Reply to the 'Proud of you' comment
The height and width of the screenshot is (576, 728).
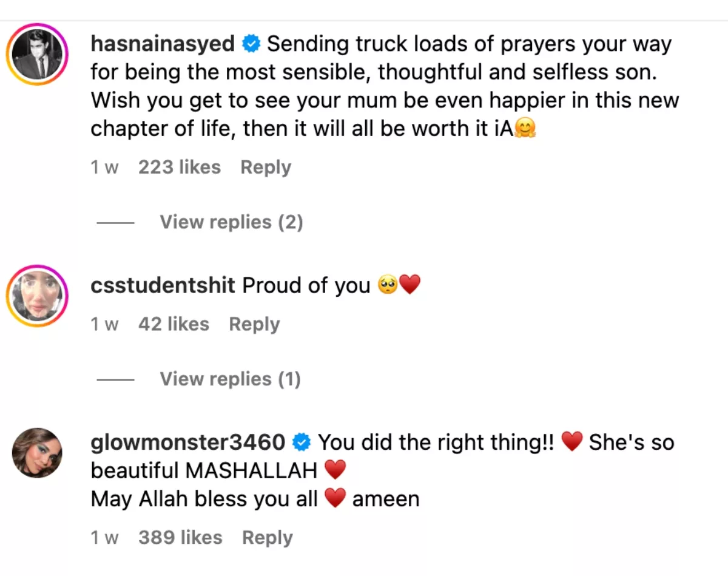point(254,324)
